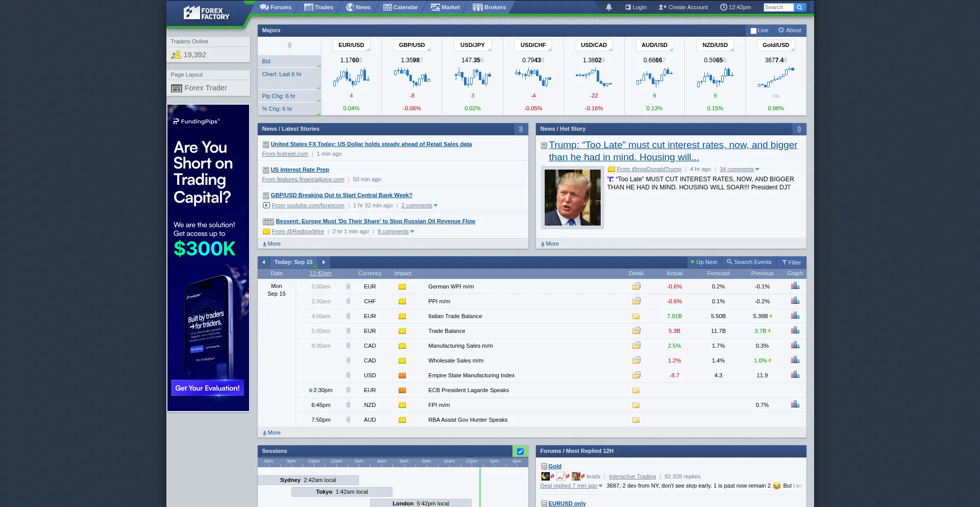Viewport: 980px width, 507px height.
Task: Go to next calendar day arrow
Action: tap(324, 262)
